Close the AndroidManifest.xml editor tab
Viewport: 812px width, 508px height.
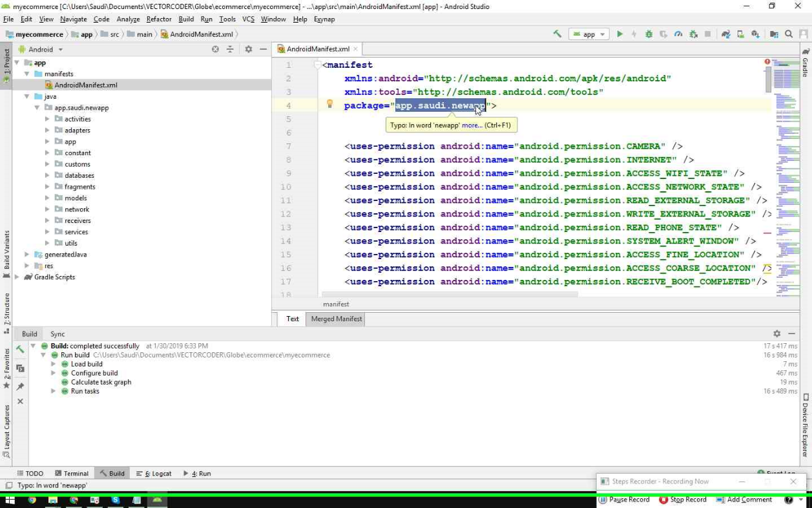[355, 49]
